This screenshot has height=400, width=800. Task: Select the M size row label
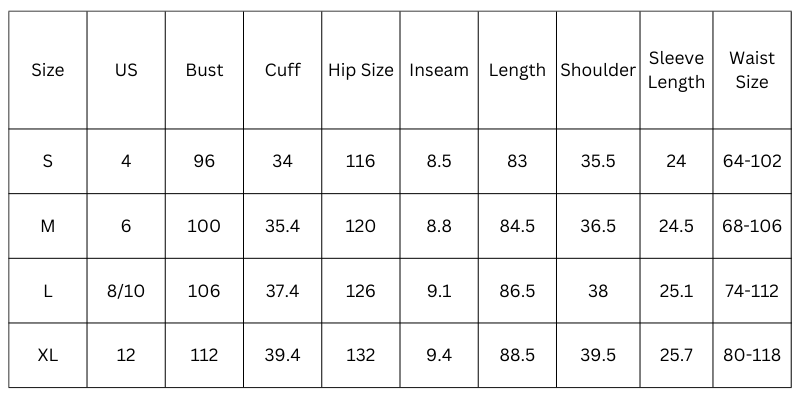(x=47, y=226)
